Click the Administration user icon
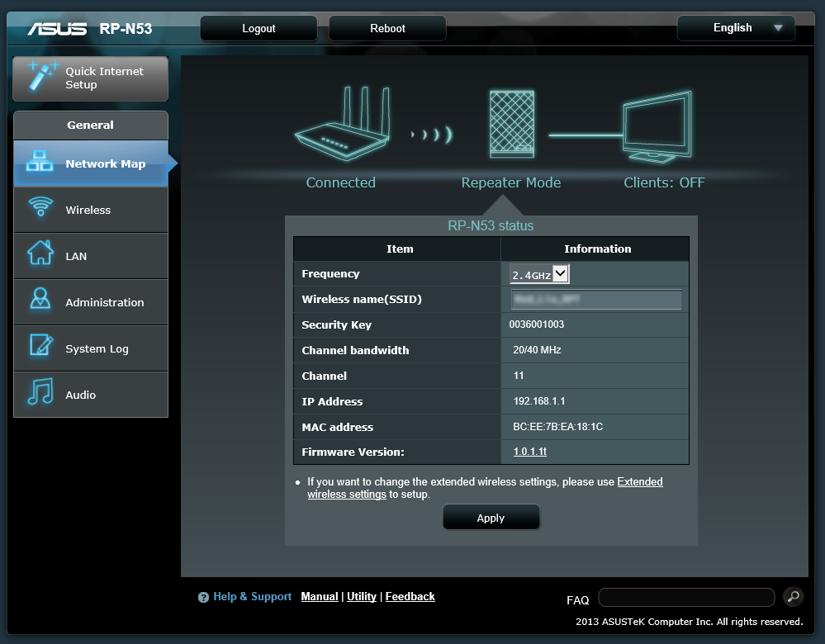 40,298
